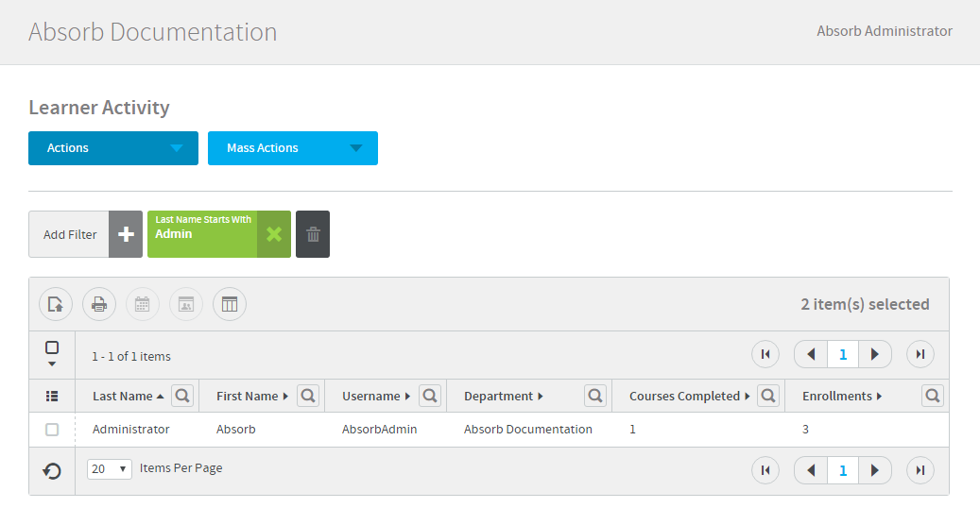
Task: Click the Learner Activity heading
Action: 99,108
